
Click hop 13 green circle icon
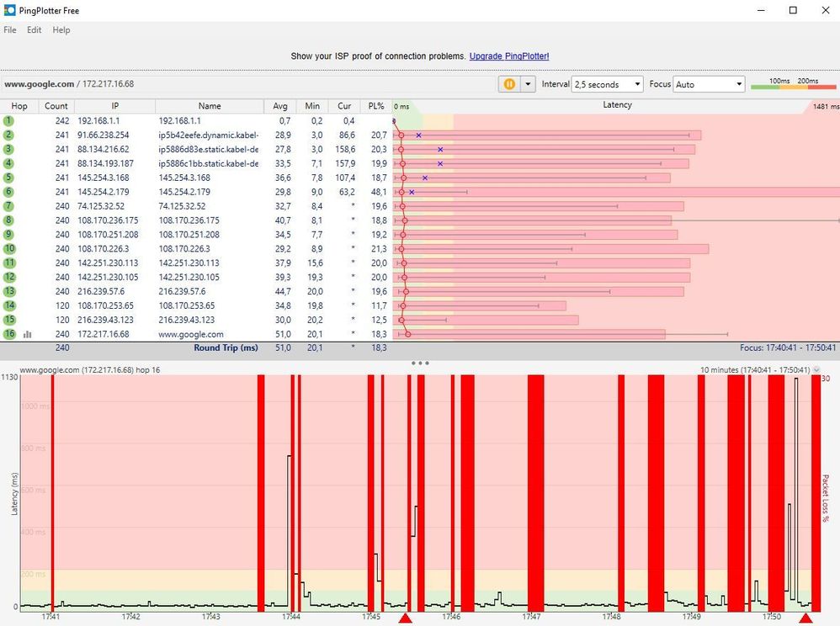[x=9, y=291]
